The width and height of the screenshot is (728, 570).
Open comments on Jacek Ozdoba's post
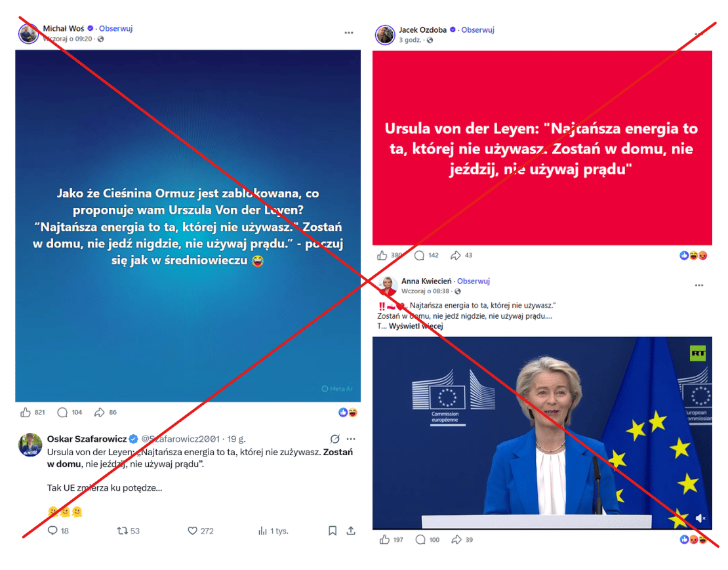[419, 255]
